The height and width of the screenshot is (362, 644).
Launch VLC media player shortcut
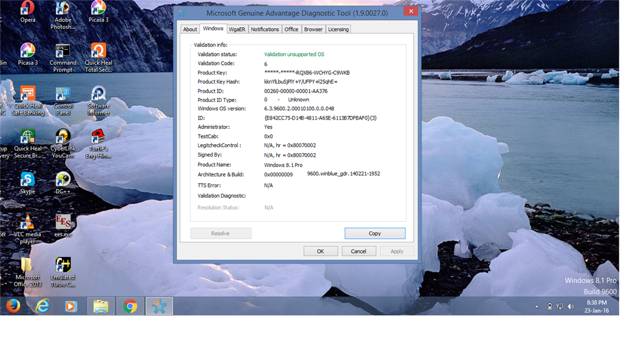click(28, 230)
